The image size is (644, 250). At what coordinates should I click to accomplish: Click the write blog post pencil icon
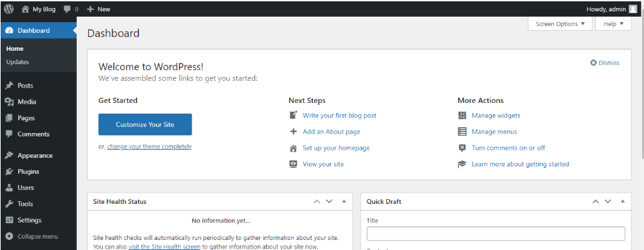click(x=293, y=115)
